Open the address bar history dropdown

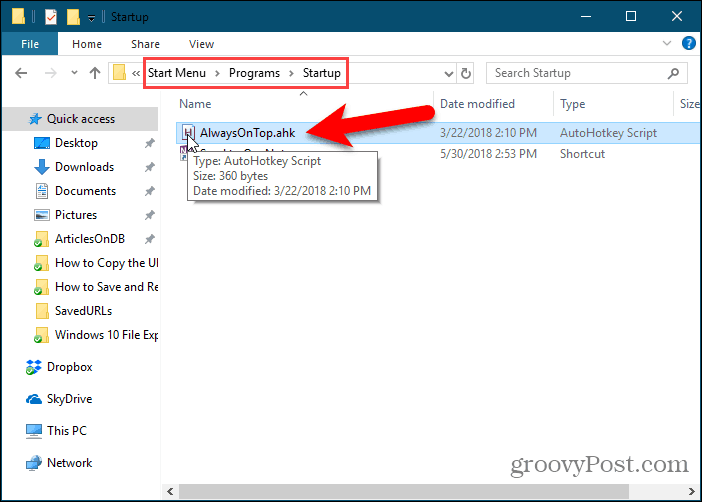(449, 73)
